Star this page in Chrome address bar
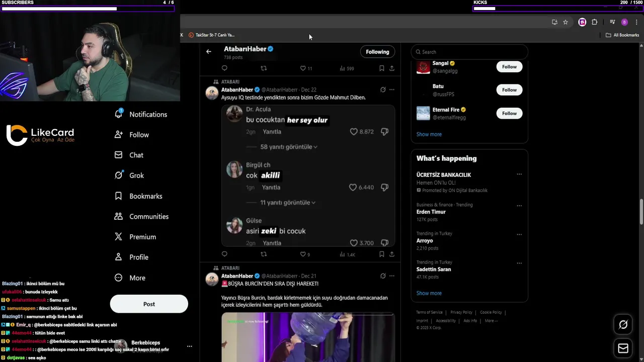 (x=566, y=22)
